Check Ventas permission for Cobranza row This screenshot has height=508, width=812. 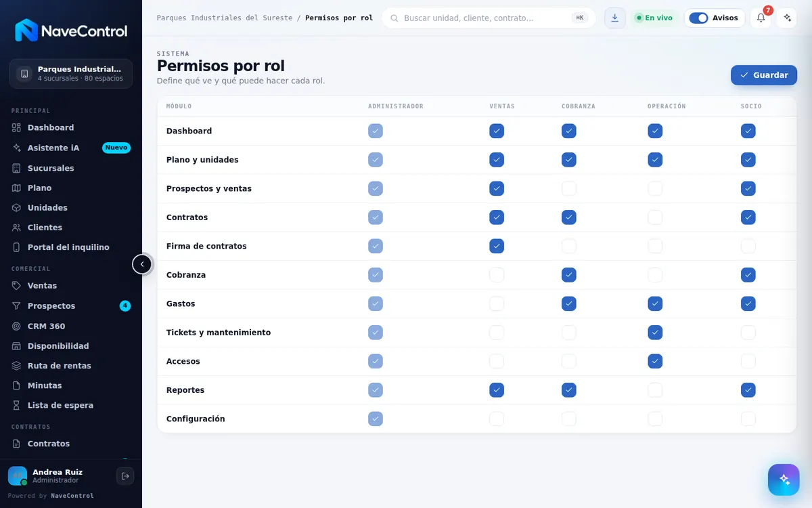pos(497,275)
